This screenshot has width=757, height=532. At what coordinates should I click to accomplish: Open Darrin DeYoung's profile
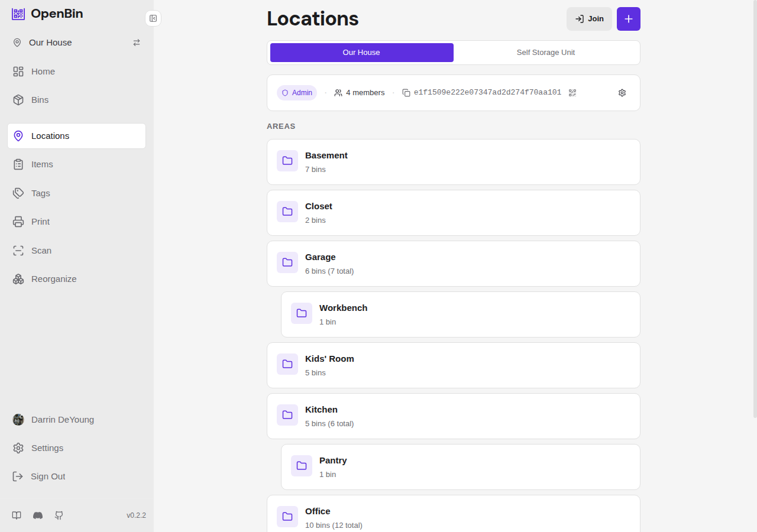coord(62,420)
